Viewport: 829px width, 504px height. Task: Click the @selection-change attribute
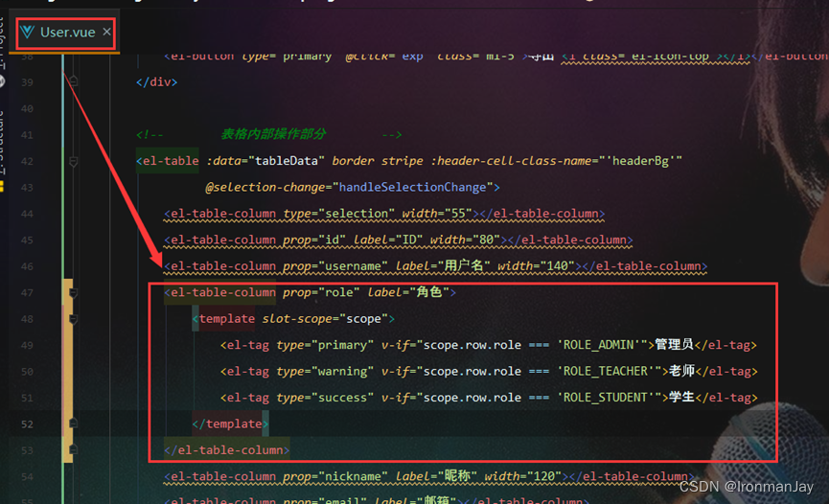[265, 187]
